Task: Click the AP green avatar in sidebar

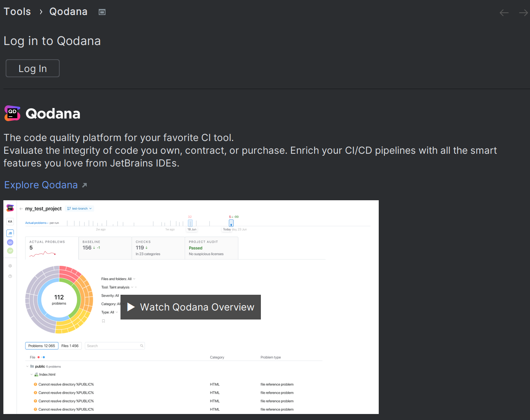Action: tap(10, 250)
